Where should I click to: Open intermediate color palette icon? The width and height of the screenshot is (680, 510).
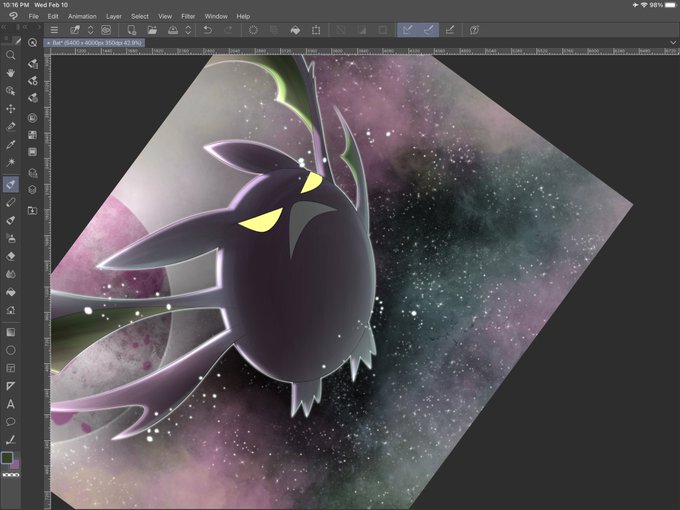33,152
